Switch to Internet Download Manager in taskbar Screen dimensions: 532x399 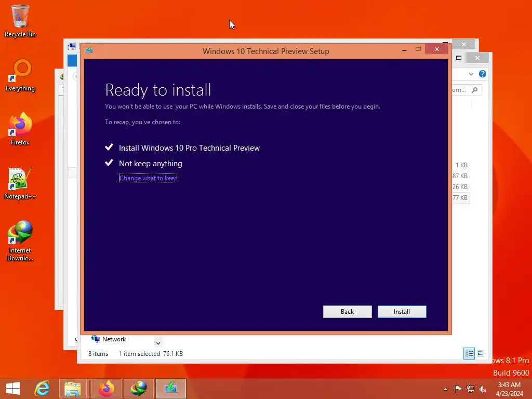click(138, 389)
